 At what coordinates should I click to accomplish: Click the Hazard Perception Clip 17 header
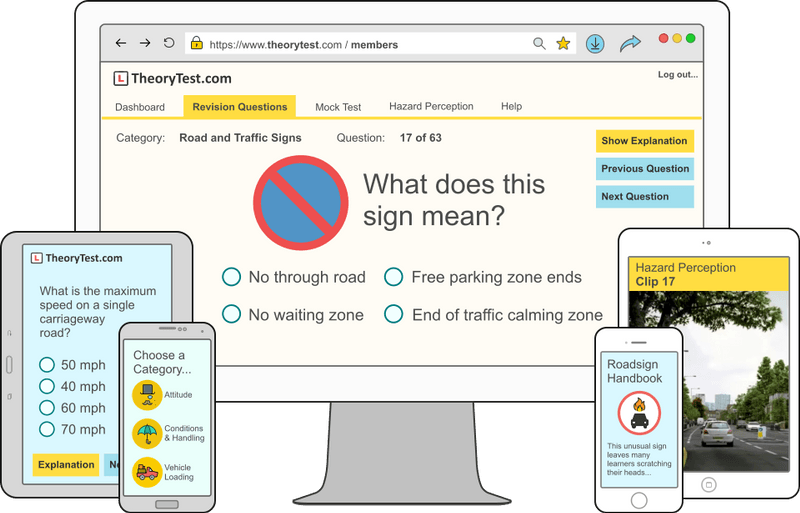point(709,274)
